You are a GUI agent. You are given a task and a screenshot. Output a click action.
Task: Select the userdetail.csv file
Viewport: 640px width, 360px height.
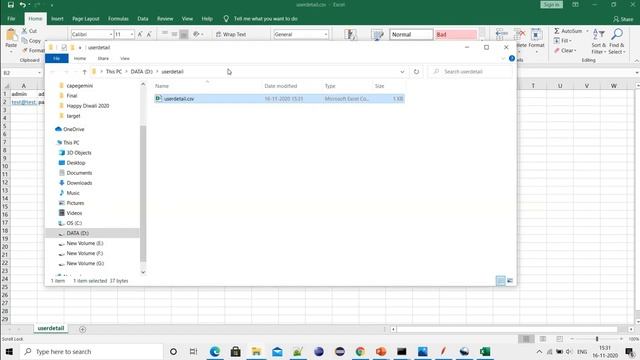279,99
